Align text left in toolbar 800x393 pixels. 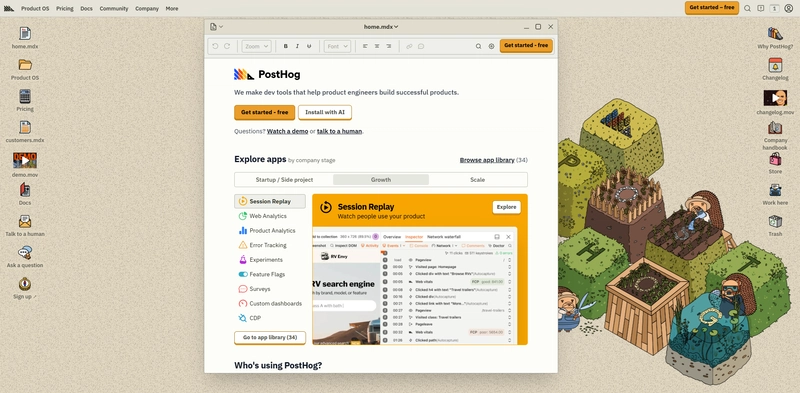click(x=365, y=46)
